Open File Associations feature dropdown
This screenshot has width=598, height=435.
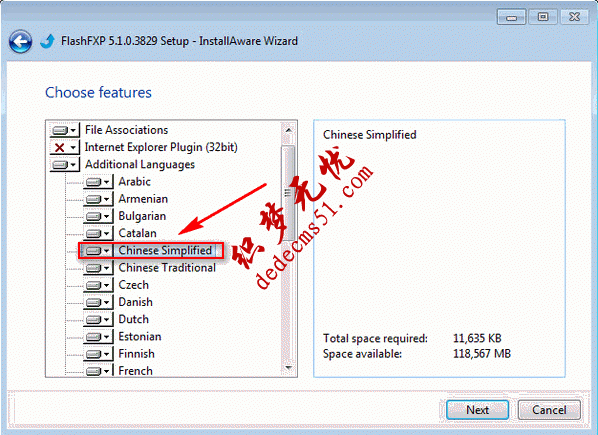pos(64,130)
